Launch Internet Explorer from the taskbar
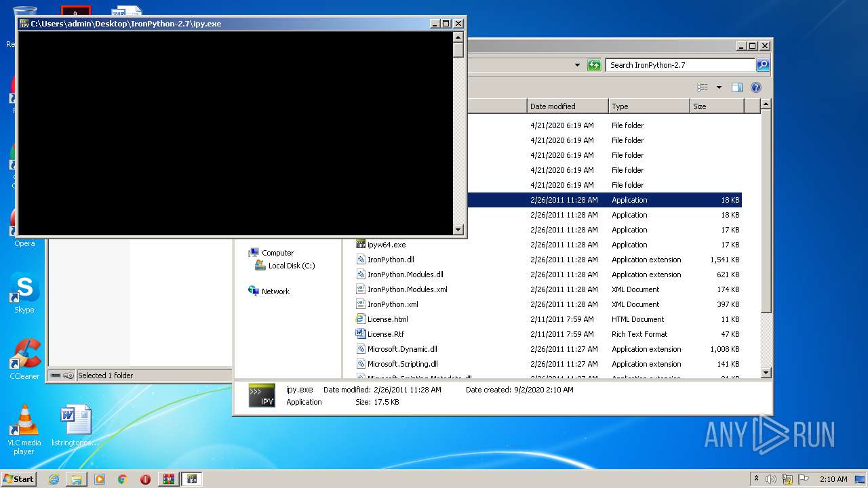The width and height of the screenshot is (868, 488). click(x=54, y=479)
